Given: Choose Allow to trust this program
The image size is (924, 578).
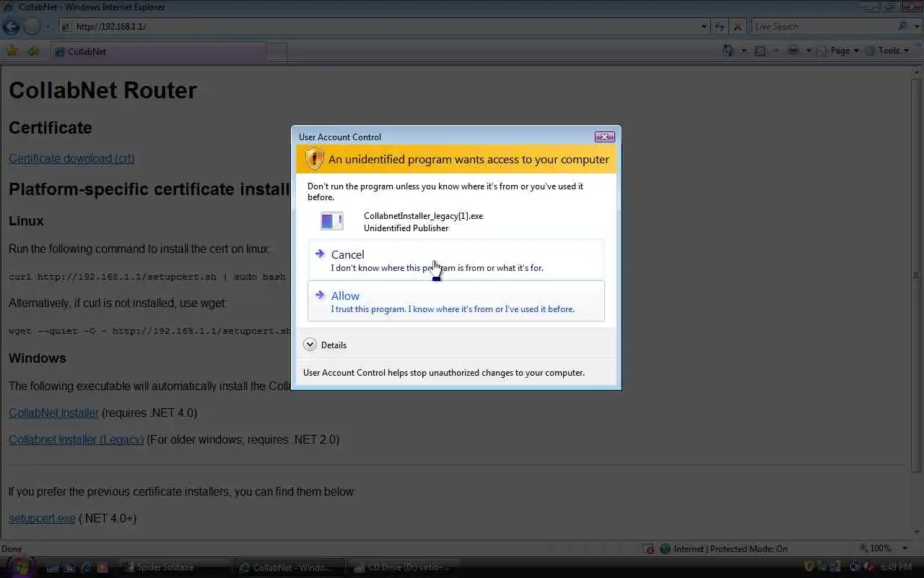Looking at the screenshot, I should click(456, 301).
